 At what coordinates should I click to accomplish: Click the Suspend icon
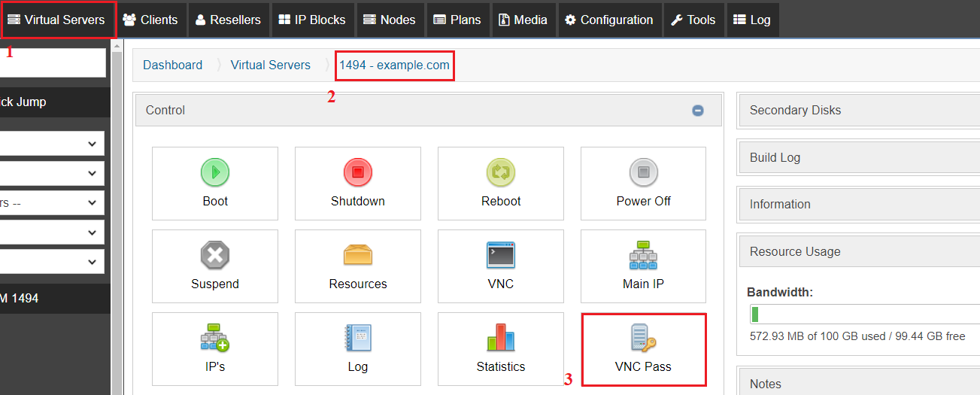pos(214,256)
